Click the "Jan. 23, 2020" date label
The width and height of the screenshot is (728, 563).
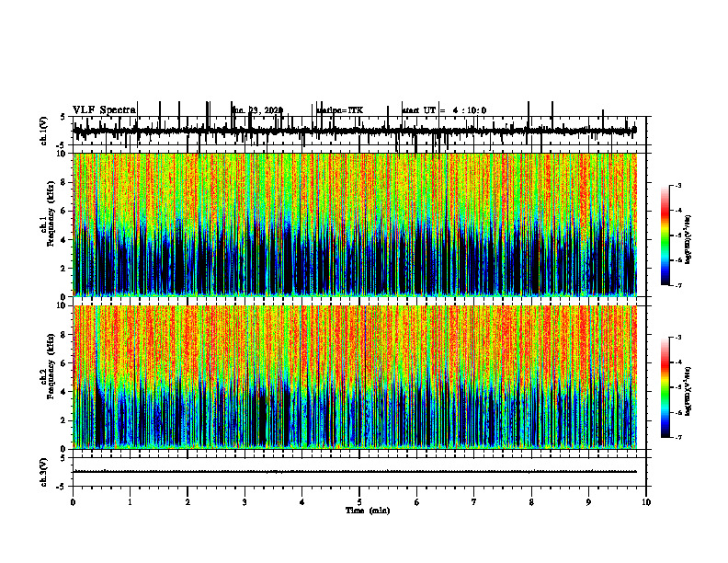(x=257, y=110)
